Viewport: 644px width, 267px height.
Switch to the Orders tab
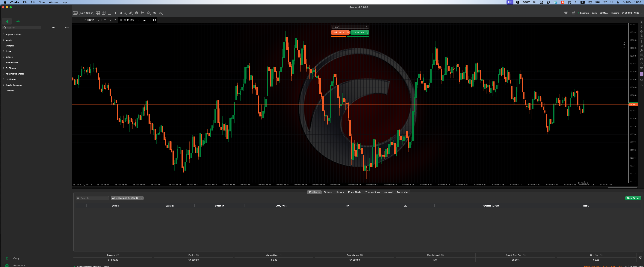point(327,192)
